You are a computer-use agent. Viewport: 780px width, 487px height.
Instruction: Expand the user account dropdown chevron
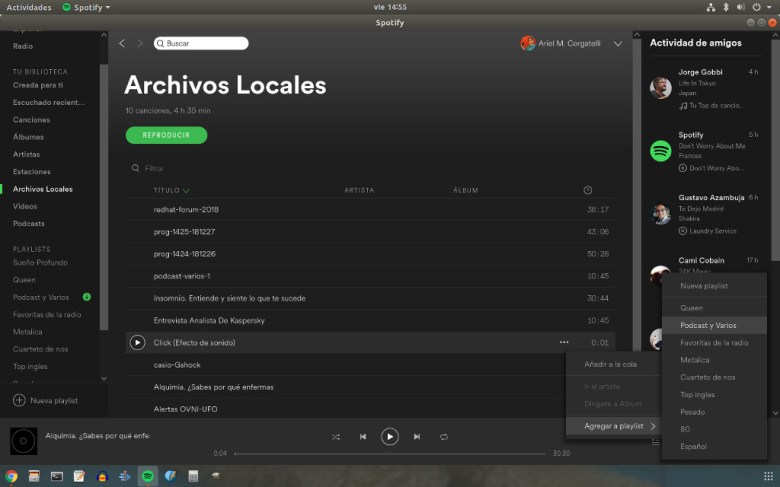617,44
